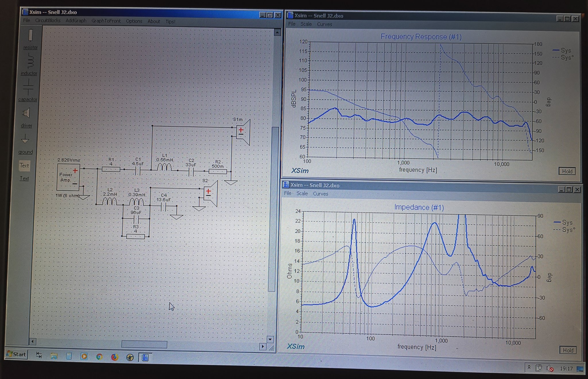Click the schematic scroll down arrow
Image resolution: width=588 pixels, height=379 pixels.
pyautogui.click(x=270, y=339)
